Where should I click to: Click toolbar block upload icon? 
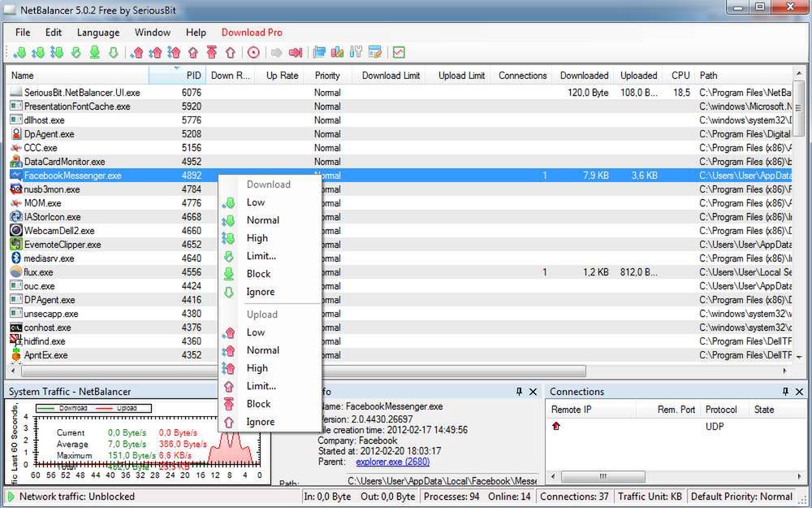tap(212, 52)
